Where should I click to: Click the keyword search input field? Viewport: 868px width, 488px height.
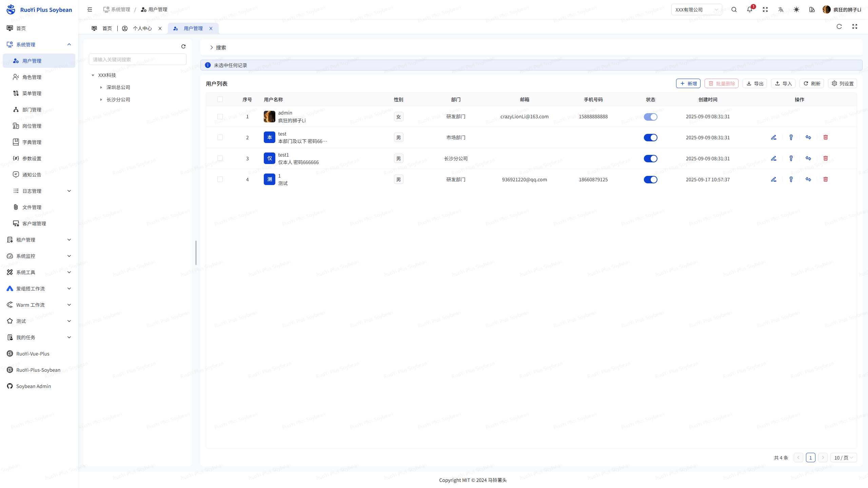pos(137,59)
